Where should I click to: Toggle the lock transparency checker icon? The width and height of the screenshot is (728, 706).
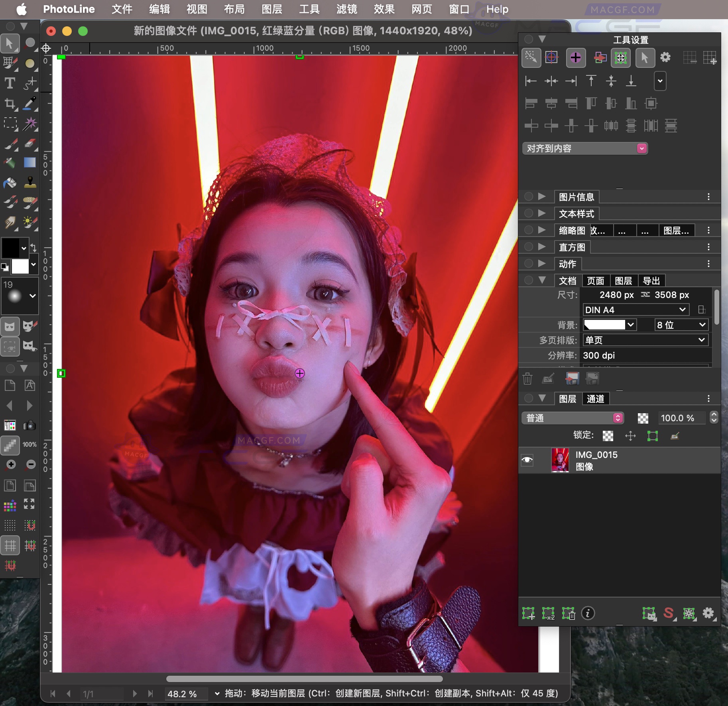tap(608, 436)
